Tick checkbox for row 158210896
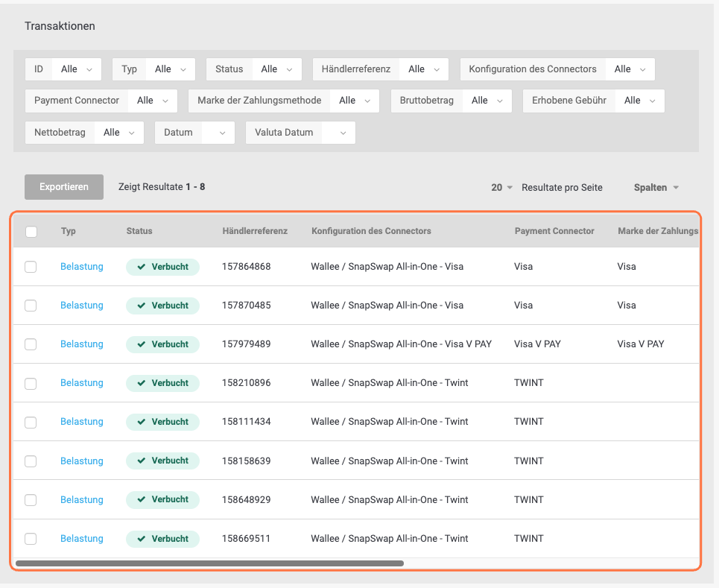 pyautogui.click(x=31, y=384)
